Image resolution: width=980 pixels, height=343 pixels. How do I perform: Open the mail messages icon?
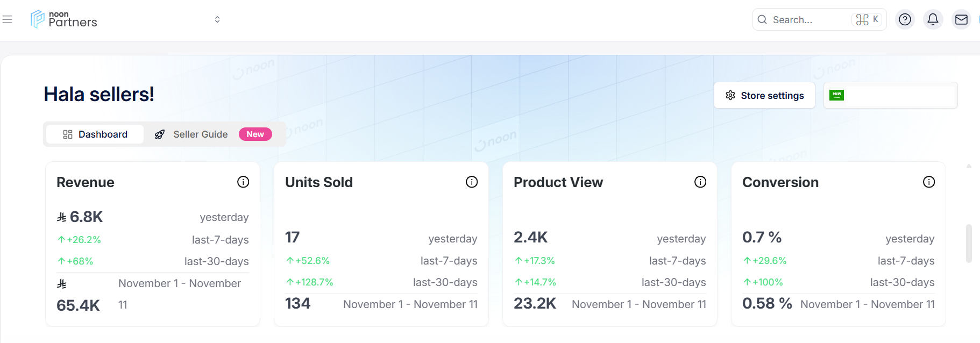point(961,20)
